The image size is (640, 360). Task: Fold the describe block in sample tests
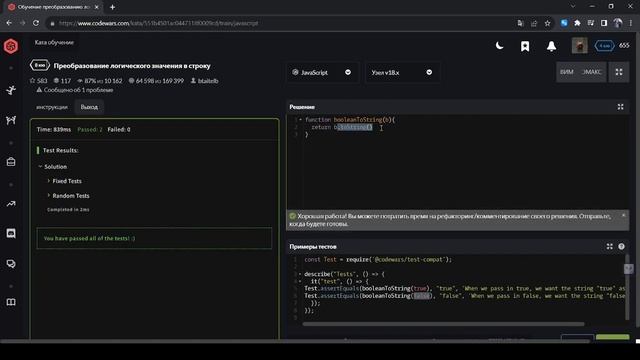[x=300, y=274]
